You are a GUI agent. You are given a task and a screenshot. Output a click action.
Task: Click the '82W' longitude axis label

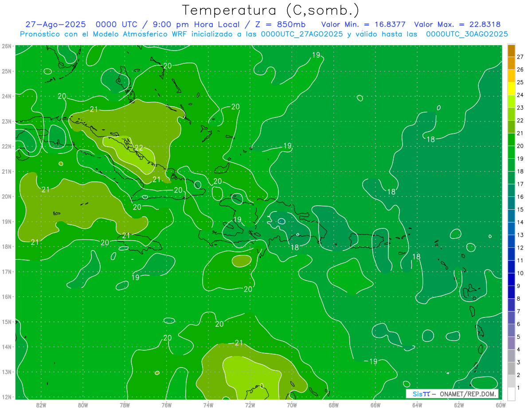click(41, 404)
